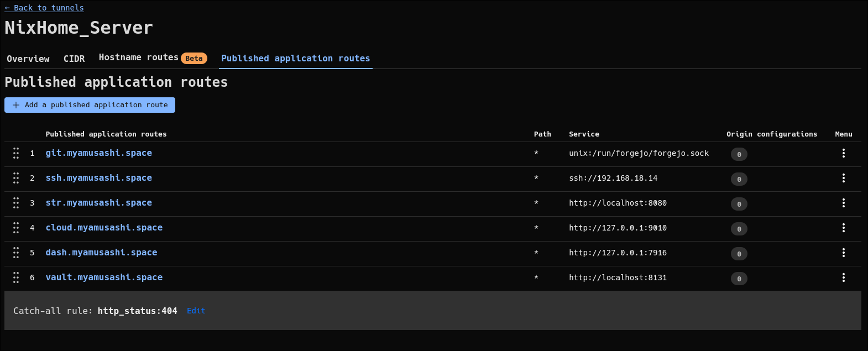This screenshot has width=868, height=351.
Task: Open vault.myamusashi.space route link
Action: point(104,277)
